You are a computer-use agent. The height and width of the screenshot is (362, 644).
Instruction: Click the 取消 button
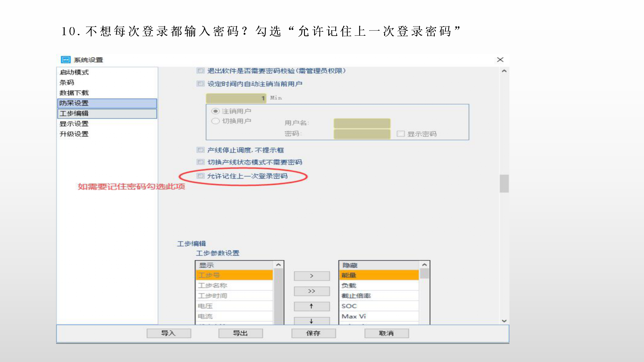coord(387,333)
